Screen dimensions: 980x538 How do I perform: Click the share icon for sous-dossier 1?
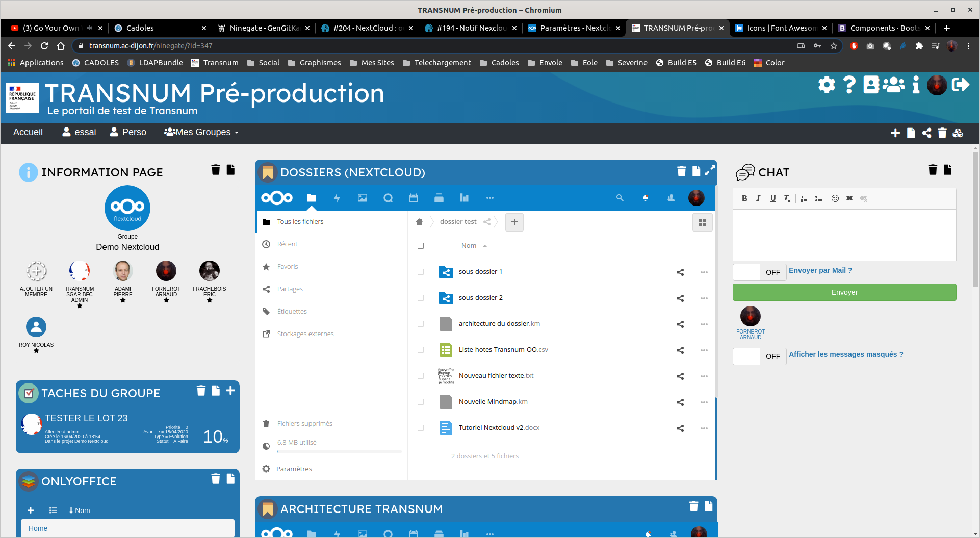tap(680, 272)
